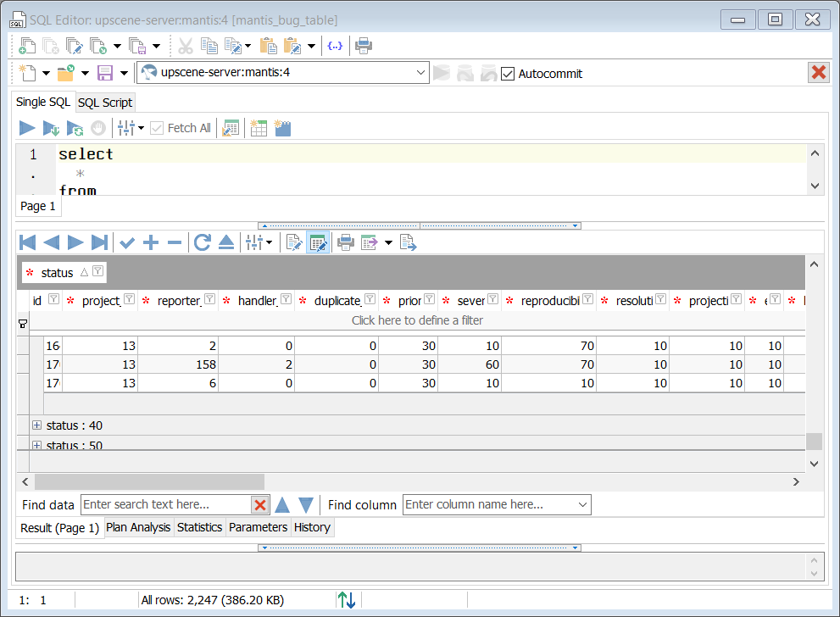Click the Find data search field
840x617 pixels.
(165, 504)
